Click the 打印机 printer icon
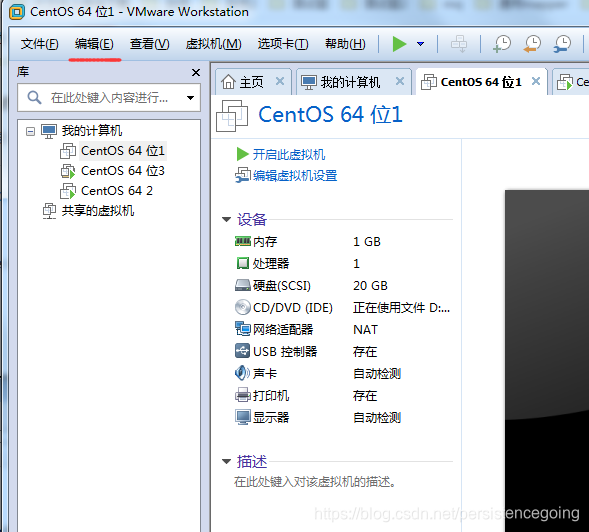Viewport: 589px width, 532px height. point(243,395)
